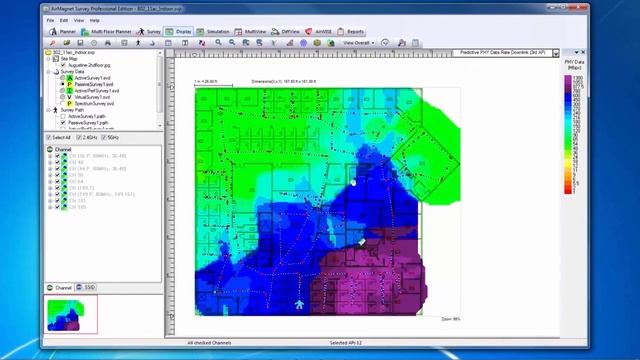Uncheck the PassiveSurvey1.path checkbox
This screenshot has height=360, width=640.
pos(63,122)
